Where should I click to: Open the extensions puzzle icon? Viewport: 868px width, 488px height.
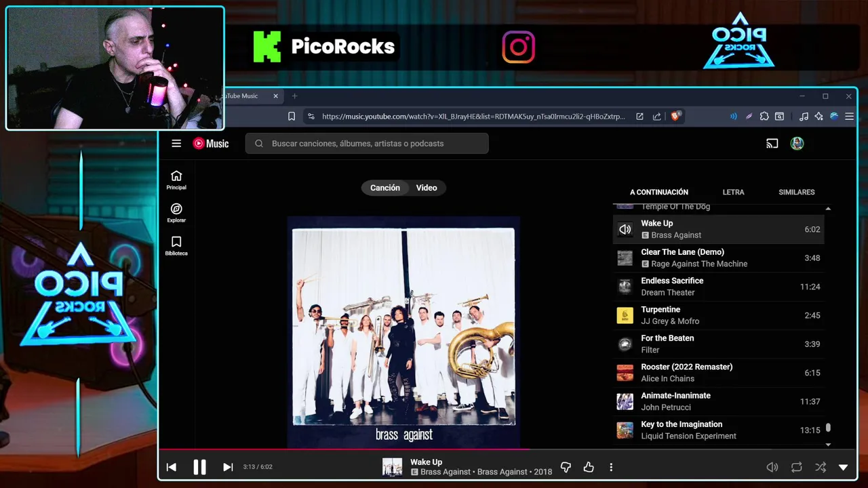coord(764,117)
